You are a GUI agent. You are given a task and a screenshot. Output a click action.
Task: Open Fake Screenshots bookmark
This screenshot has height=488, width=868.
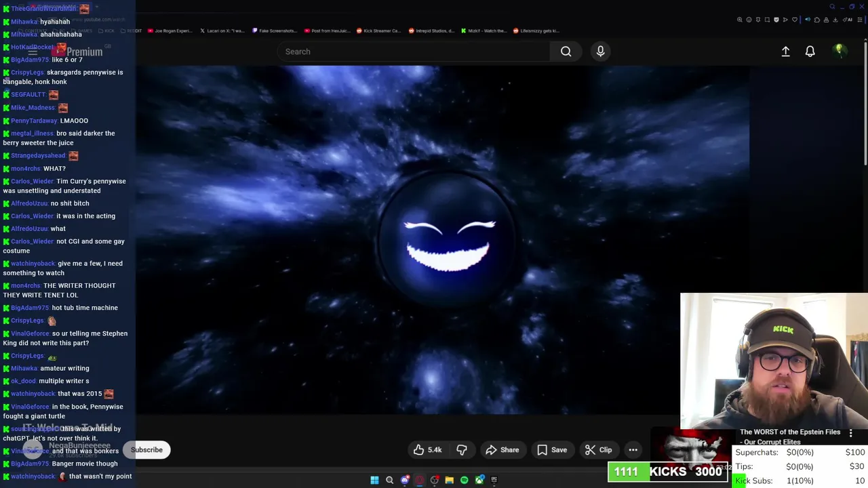pos(275,30)
